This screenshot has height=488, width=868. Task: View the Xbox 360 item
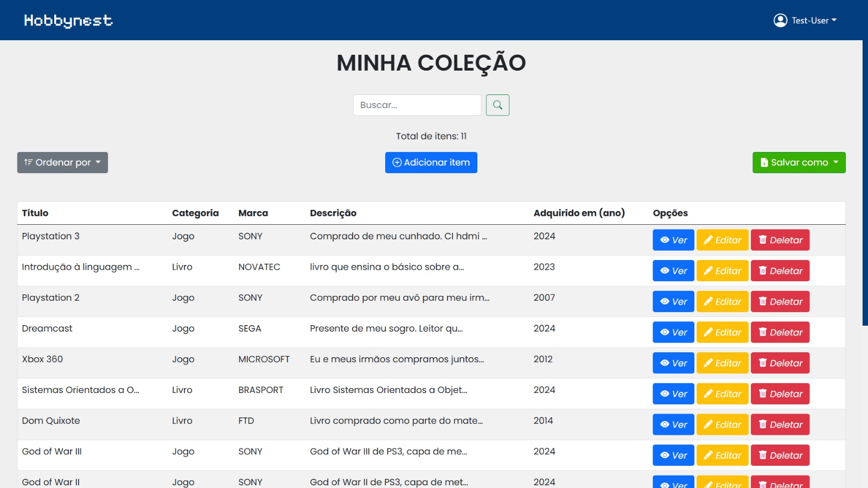click(x=673, y=363)
